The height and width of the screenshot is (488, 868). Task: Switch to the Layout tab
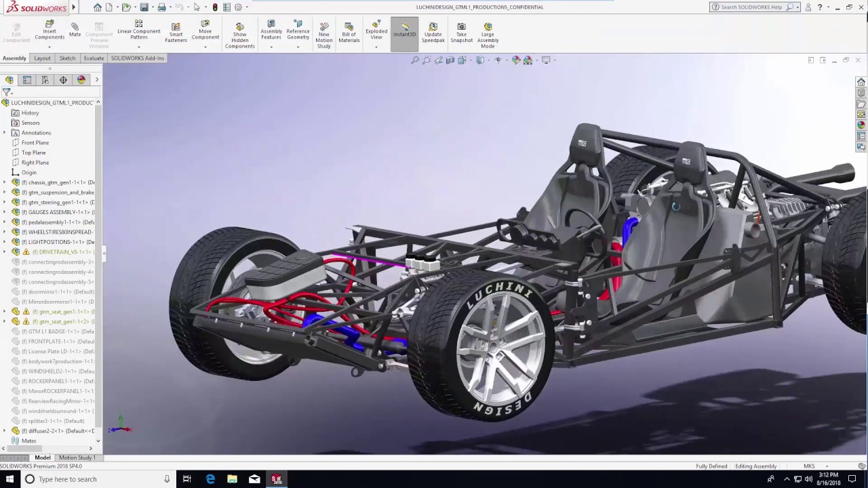tap(42, 58)
